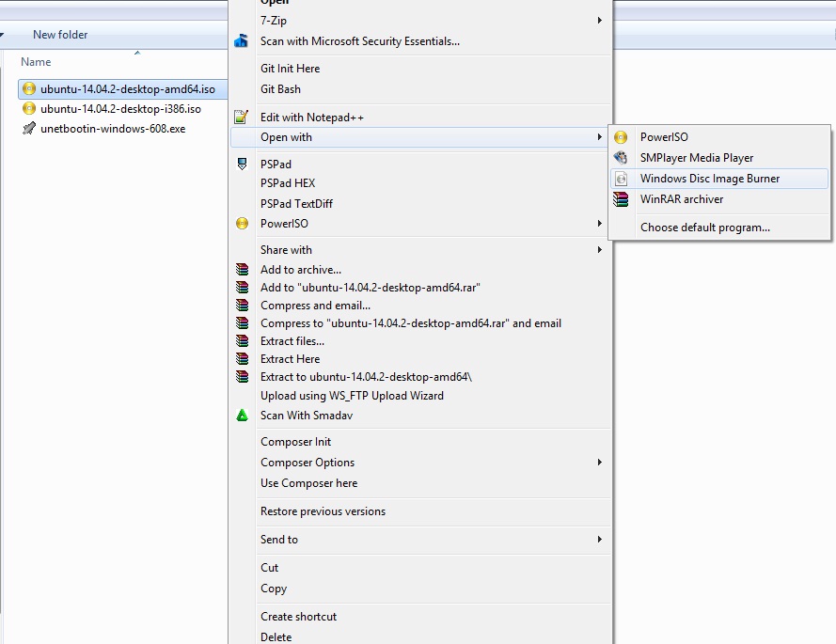Image resolution: width=836 pixels, height=644 pixels.
Task: Click the PowerISO disc icon in main menu
Action: tap(242, 224)
